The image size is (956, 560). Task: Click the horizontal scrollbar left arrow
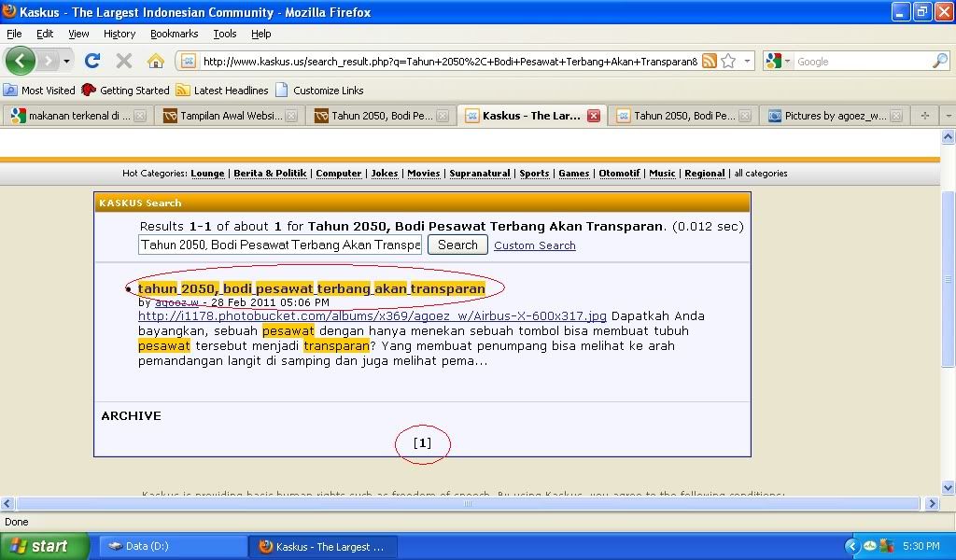pyautogui.click(x=7, y=503)
